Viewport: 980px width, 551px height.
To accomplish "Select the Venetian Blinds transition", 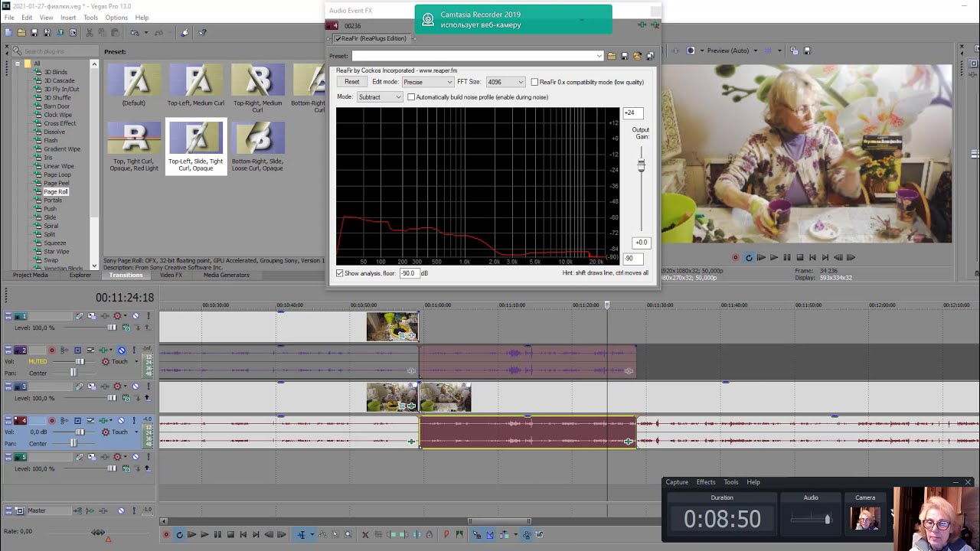I will pos(63,269).
